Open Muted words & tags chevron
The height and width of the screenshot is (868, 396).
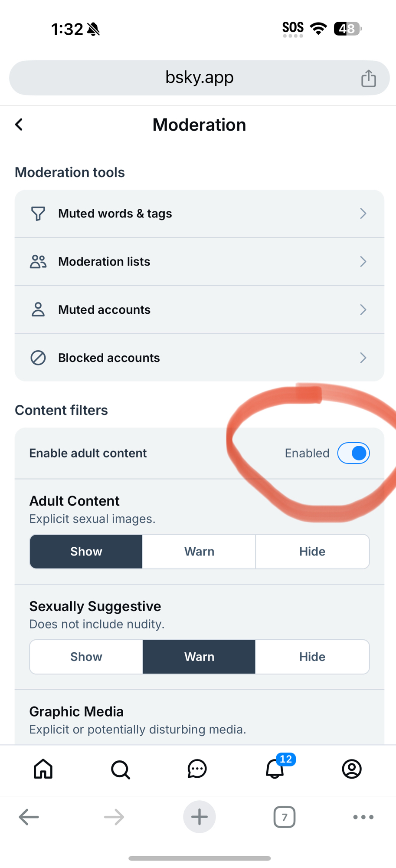point(363,214)
